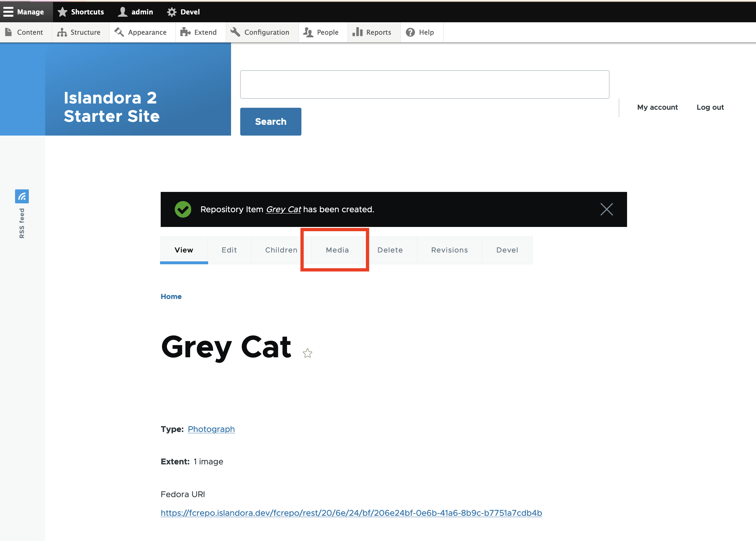The height and width of the screenshot is (541, 756).
Task: Click the Edit tab for Grey Cat
Action: point(229,250)
